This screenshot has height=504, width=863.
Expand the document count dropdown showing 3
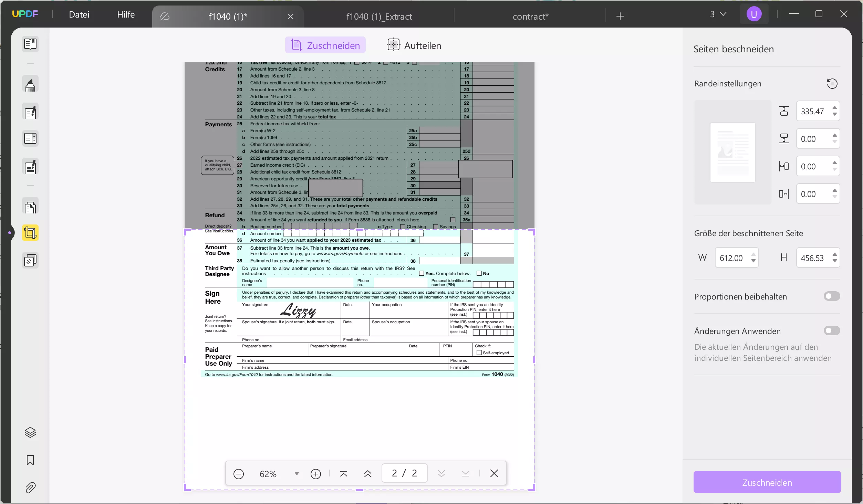[x=718, y=14]
